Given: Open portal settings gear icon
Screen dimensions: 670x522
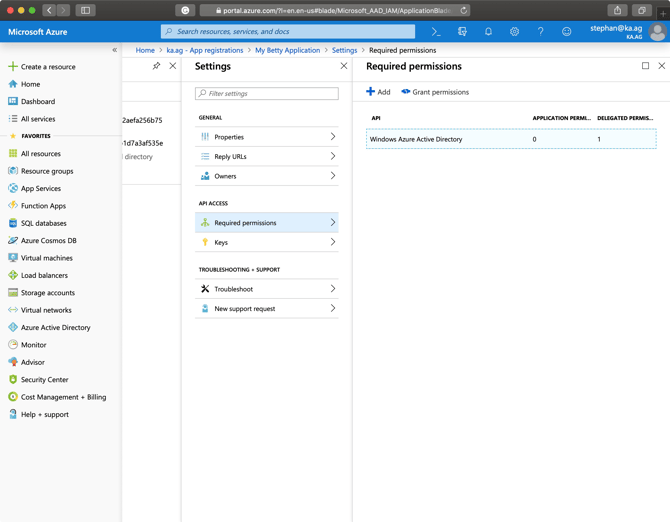Looking at the screenshot, I should [x=514, y=32].
